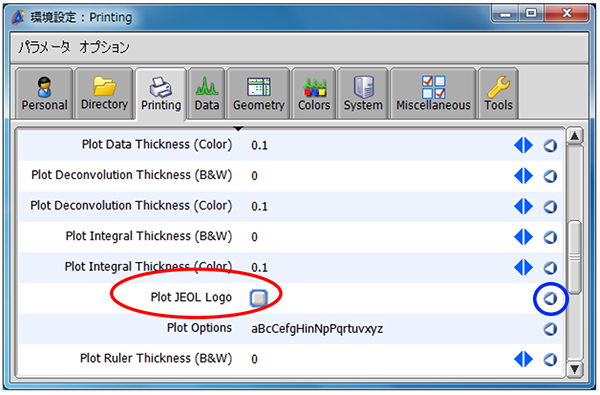Click the scrollbar up arrow

tap(574, 136)
